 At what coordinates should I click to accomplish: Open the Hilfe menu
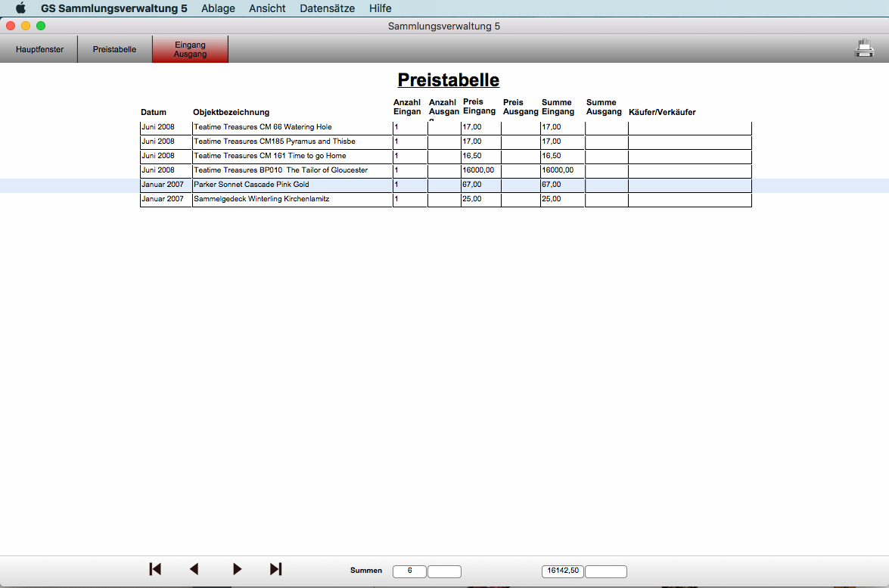(380, 8)
